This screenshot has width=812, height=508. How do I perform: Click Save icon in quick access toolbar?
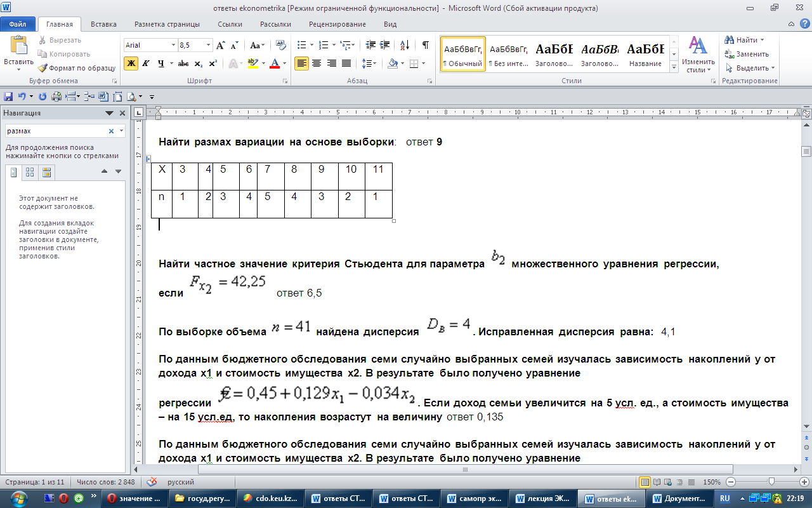(x=8, y=97)
